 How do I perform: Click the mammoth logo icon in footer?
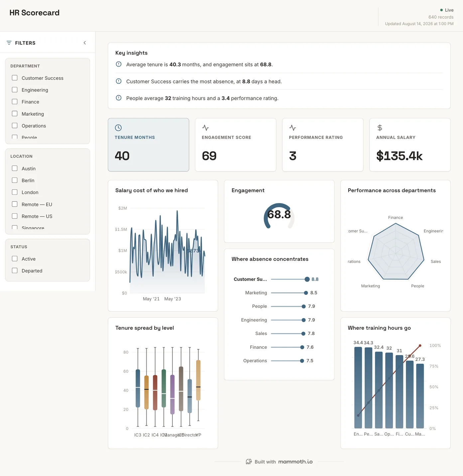(x=249, y=462)
